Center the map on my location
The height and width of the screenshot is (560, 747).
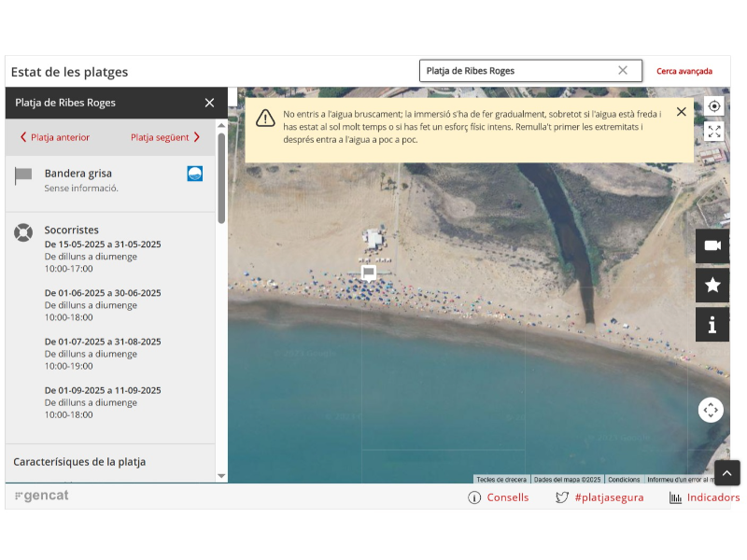(714, 106)
